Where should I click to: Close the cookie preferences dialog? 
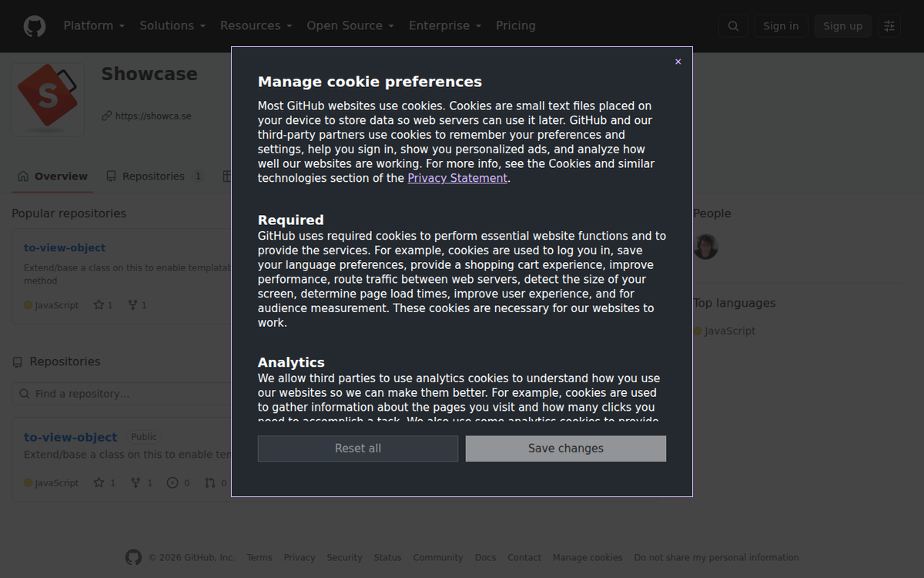pyautogui.click(x=678, y=62)
